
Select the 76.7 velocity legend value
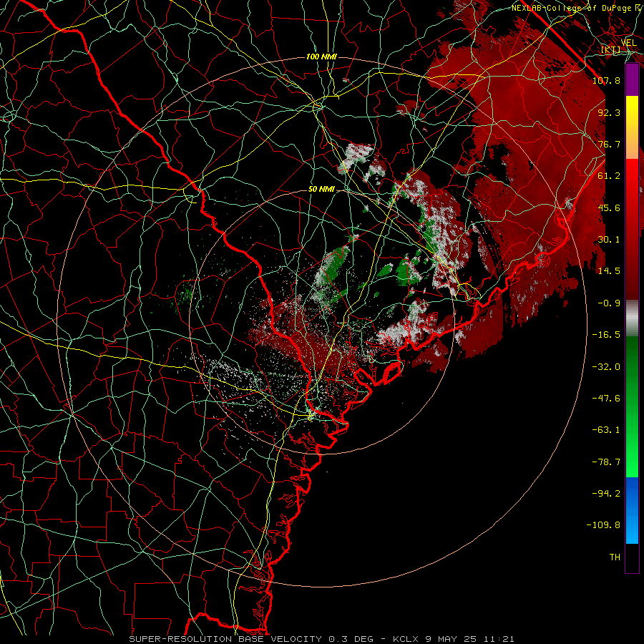point(609,144)
